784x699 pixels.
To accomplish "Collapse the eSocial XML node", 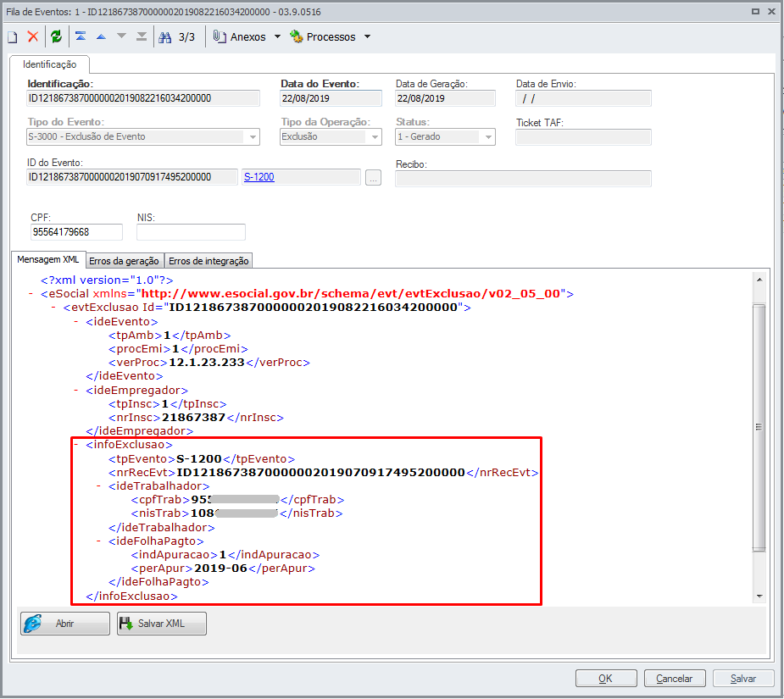I will tap(31, 293).
